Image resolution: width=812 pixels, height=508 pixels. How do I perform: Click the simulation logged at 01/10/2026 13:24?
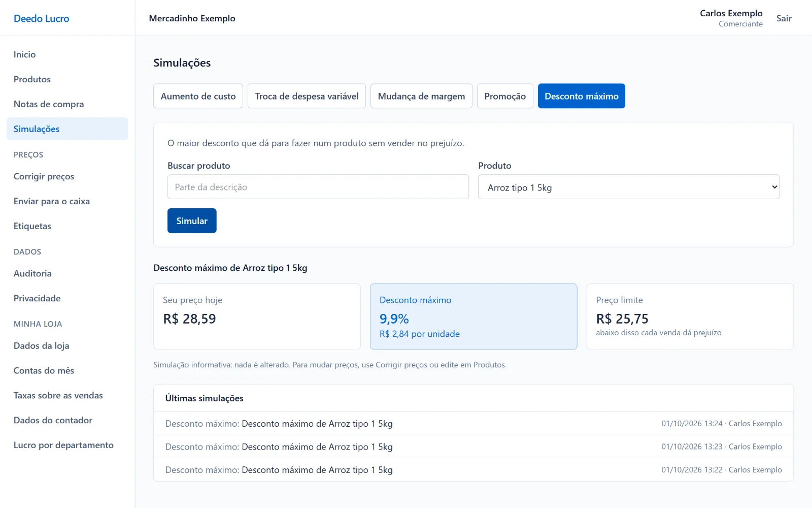(473, 424)
